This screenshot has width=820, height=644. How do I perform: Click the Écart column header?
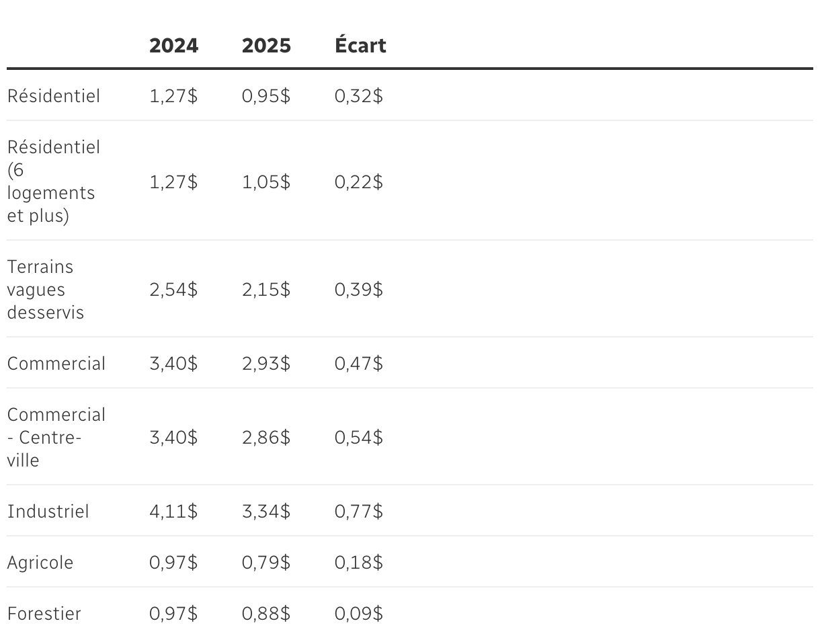coord(360,46)
